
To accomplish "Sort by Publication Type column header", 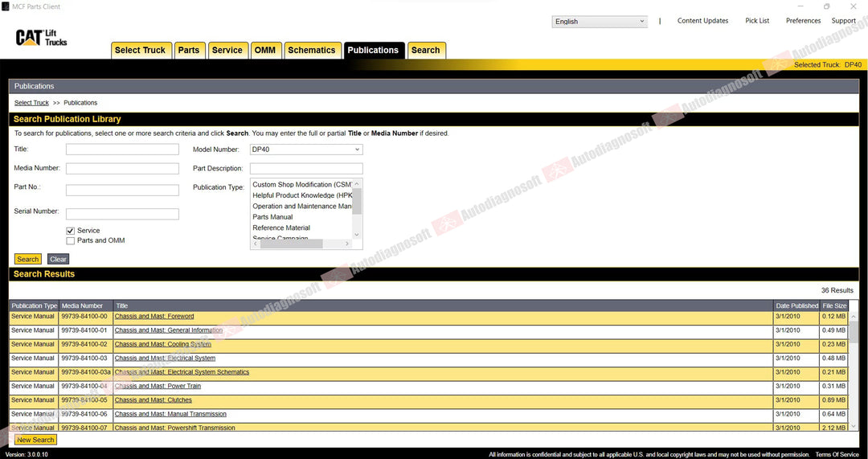I will 34,305.
